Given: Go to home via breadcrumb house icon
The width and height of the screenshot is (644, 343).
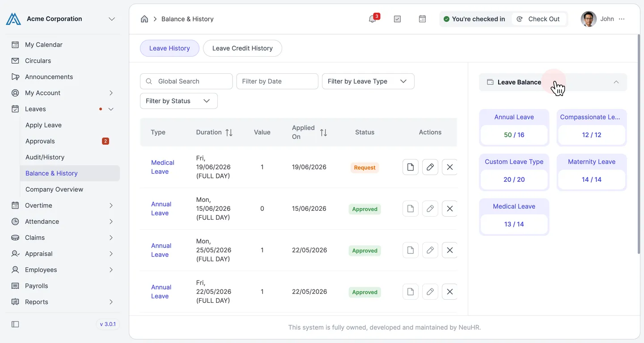Looking at the screenshot, I should (144, 19).
